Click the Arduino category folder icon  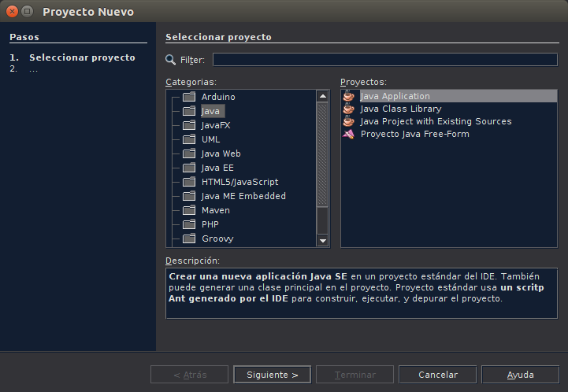[189, 97]
